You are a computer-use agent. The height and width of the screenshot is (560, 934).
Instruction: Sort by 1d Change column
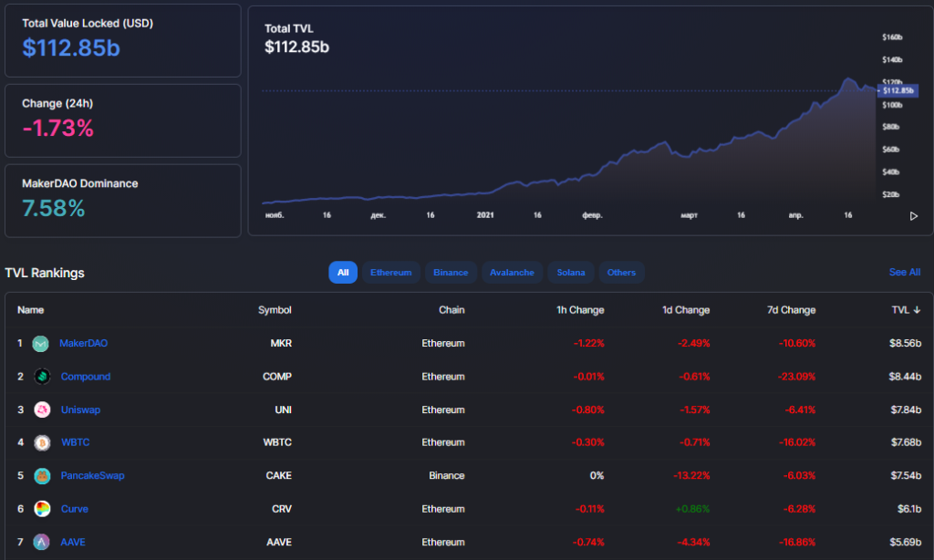(x=685, y=310)
